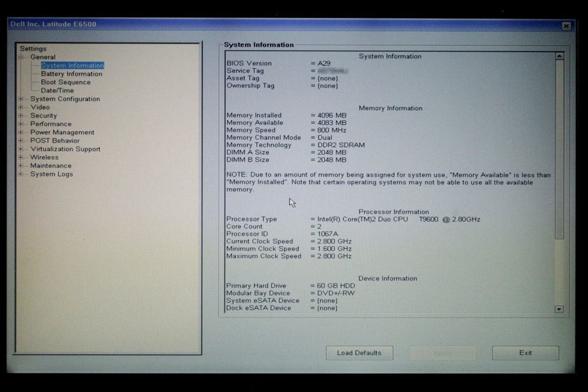Expand the Performance tree node
Screen dimensions: 588x392
pyautogui.click(x=22, y=124)
